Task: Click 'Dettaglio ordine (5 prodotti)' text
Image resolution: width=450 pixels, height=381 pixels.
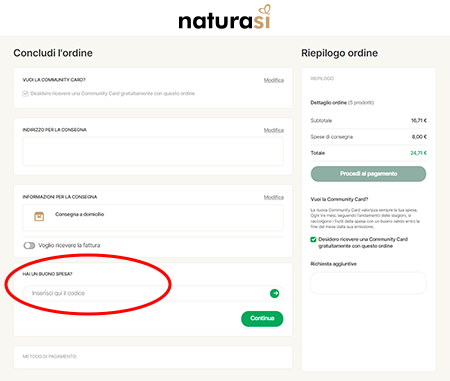Action: click(342, 103)
